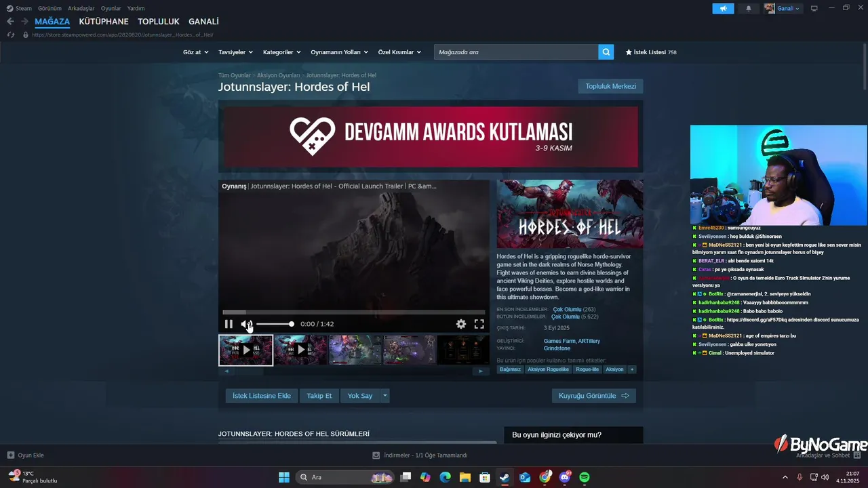Open Spotify from the taskbar

tap(585, 477)
